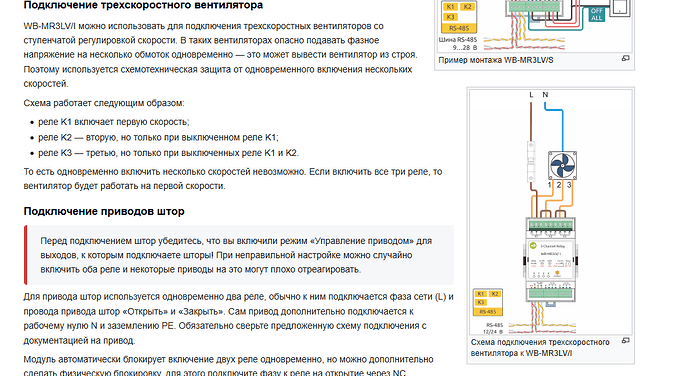Click warning note starting 'Перед подключением штор убедитесь'
This screenshot has width=690, height=376.
(239, 255)
